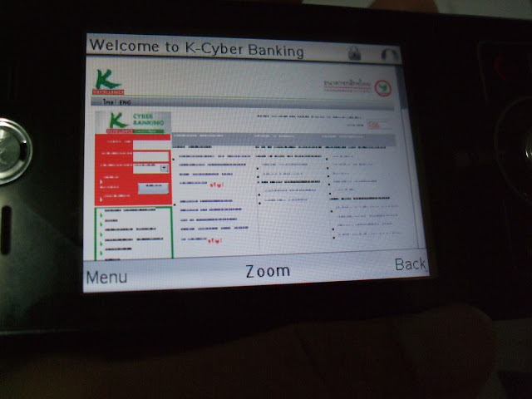532x399 pixels.
Task: Open the dropdown in the red login box
Action: (x=151, y=168)
